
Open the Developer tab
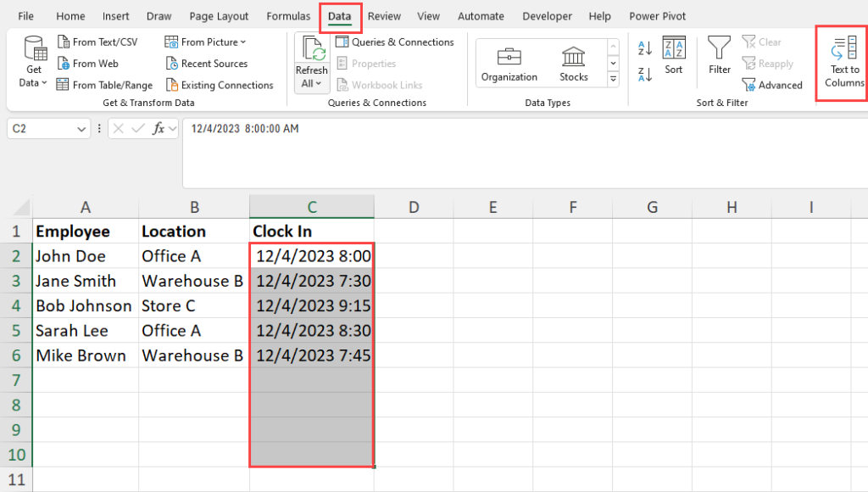[547, 16]
